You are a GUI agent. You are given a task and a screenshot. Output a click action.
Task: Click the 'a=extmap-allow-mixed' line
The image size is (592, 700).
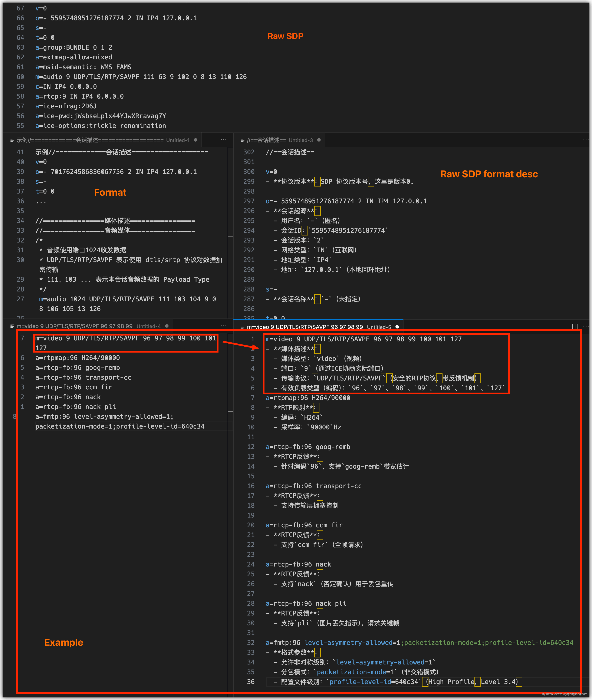[74, 57]
